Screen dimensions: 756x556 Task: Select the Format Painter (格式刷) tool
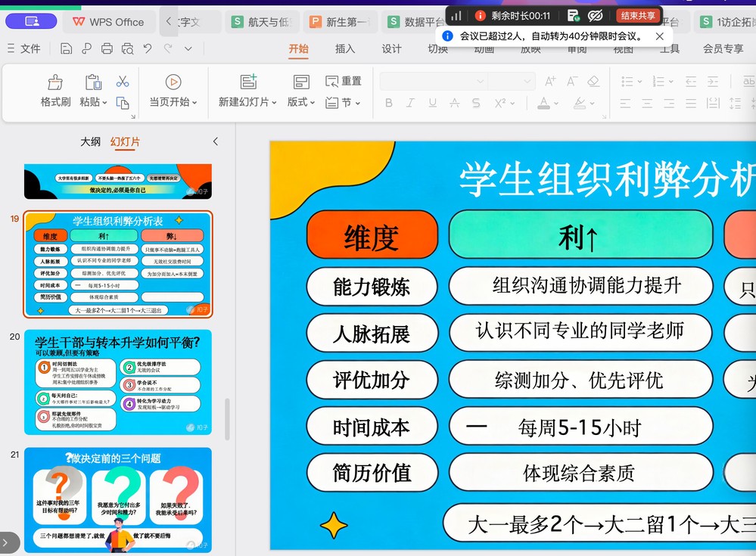click(55, 91)
